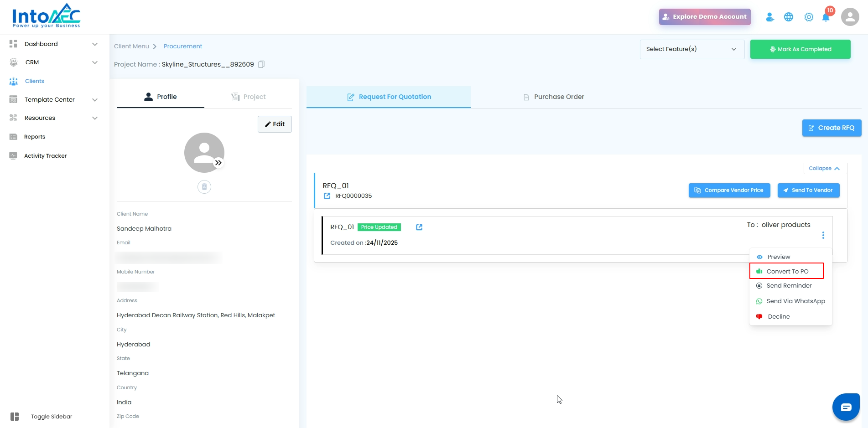
Task: Collapse the RFQ list section
Action: pos(825,168)
